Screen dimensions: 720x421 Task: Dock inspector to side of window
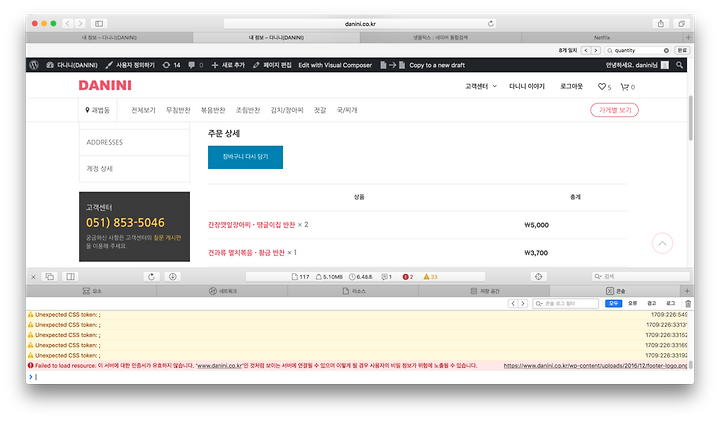[70, 276]
